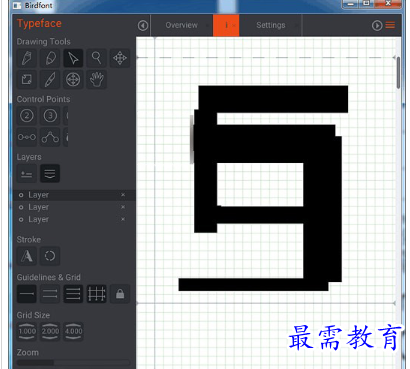Toggle three guidelines display

coord(73,294)
